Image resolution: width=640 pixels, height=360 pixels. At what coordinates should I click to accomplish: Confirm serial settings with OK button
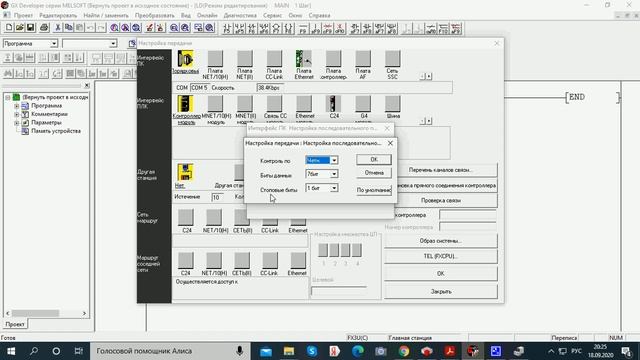click(373, 160)
